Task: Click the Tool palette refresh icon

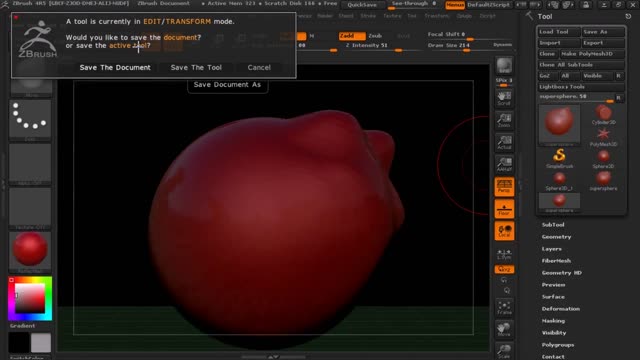Action: tap(628, 16)
